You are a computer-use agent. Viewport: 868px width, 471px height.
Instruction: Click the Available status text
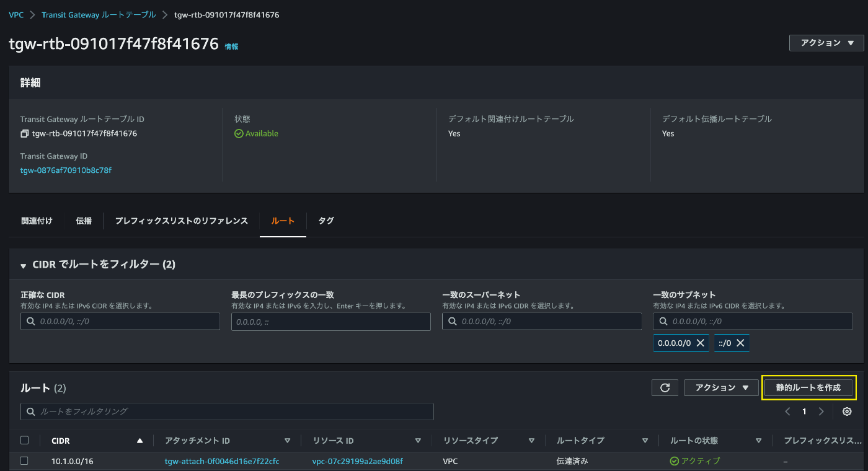[262, 133]
